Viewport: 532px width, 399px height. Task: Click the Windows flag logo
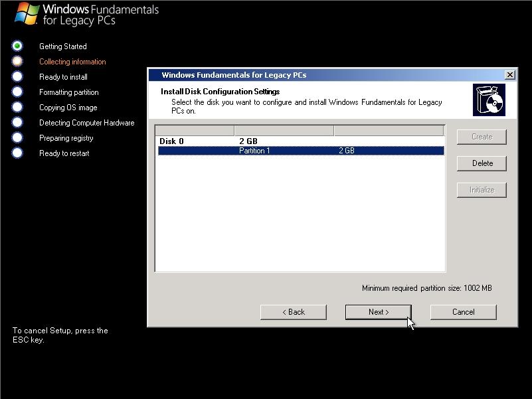tap(27, 13)
